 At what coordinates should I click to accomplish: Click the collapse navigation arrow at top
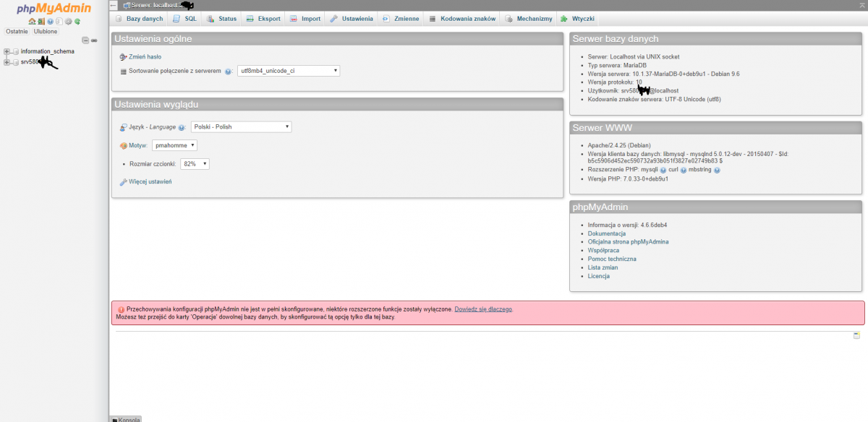114,5
